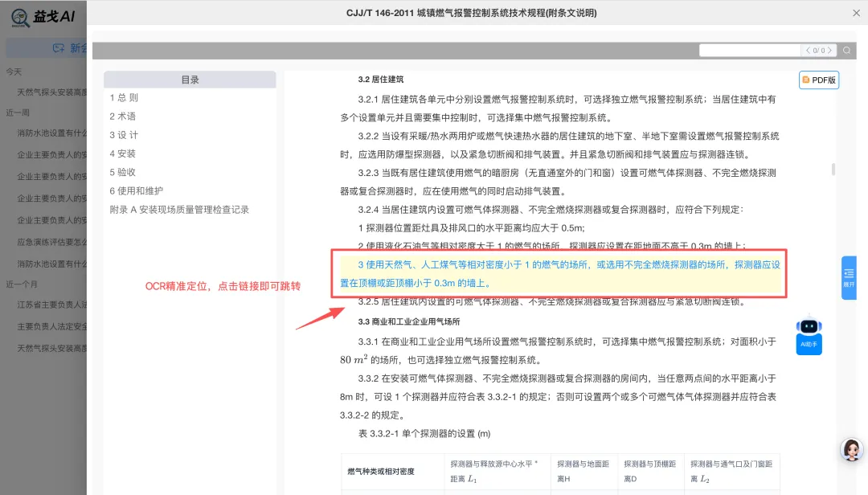Go to previous search result arrow
This screenshot has width=868, height=495.
pyautogui.click(x=809, y=51)
